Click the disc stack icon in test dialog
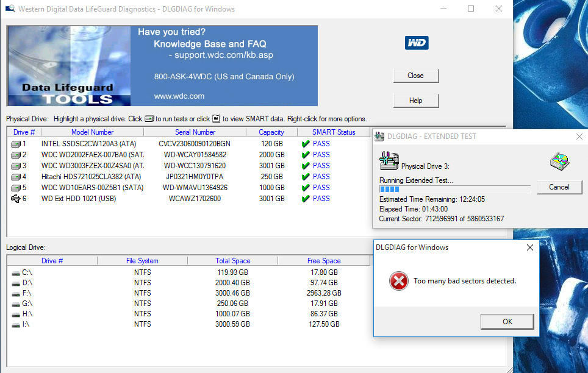588x373 pixels. (x=559, y=162)
